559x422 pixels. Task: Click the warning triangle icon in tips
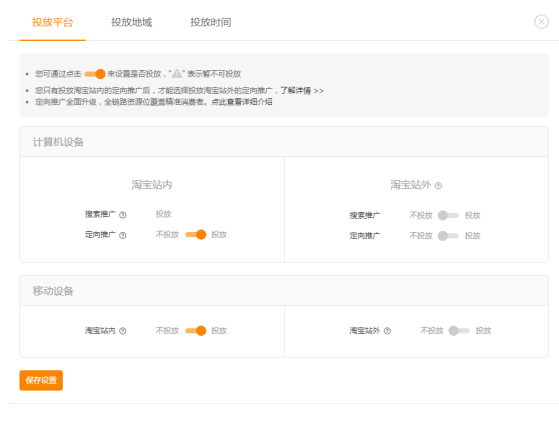177,74
